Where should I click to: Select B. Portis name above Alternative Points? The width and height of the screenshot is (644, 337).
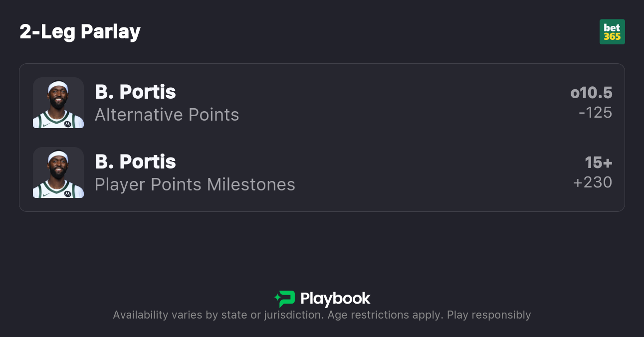pyautogui.click(x=135, y=92)
